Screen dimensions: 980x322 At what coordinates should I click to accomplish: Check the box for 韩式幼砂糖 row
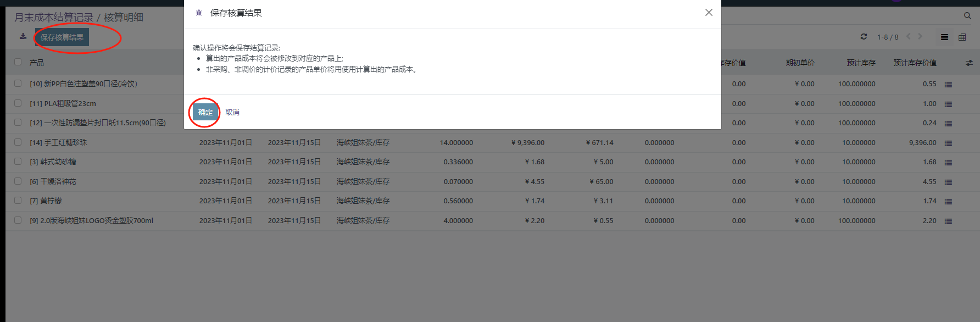point(18,162)
